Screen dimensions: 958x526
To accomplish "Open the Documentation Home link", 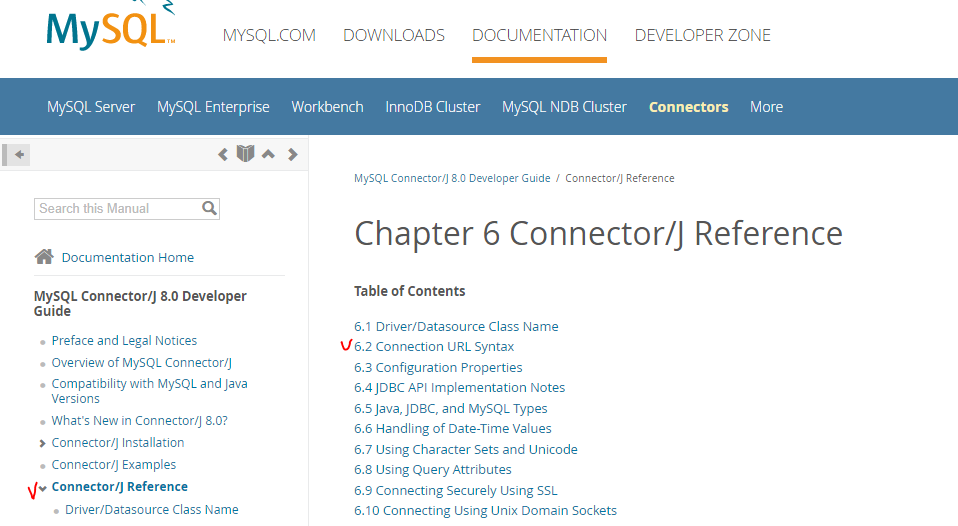I will [128, 258].
